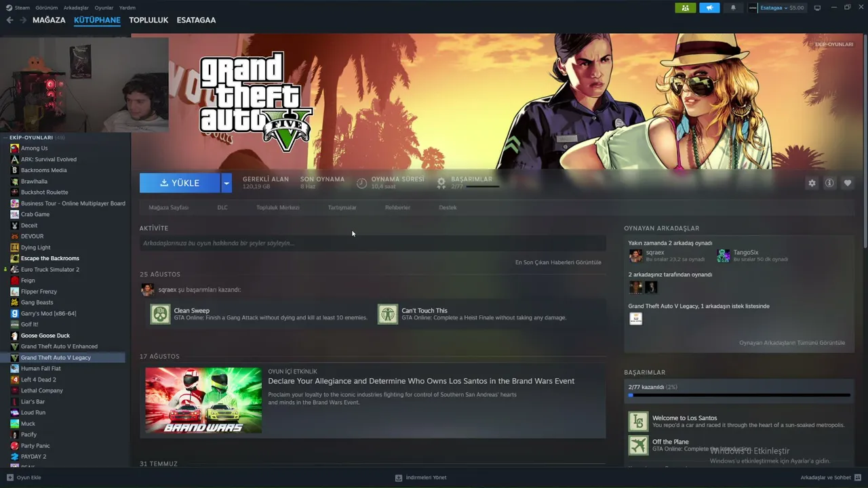The width and height of the screenshot is (868, 488).
Task: Switch to the MAĞAZA tab
Action: (x=49, y=20)
